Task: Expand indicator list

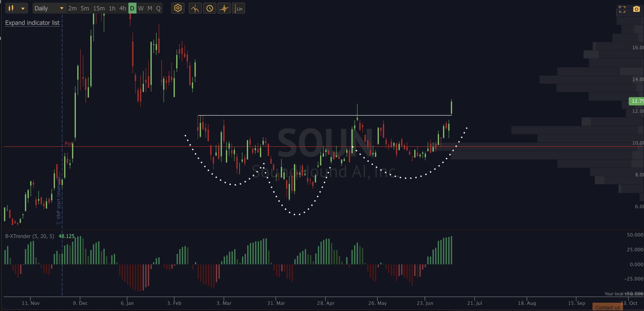Action: click(x=32, y=23)
